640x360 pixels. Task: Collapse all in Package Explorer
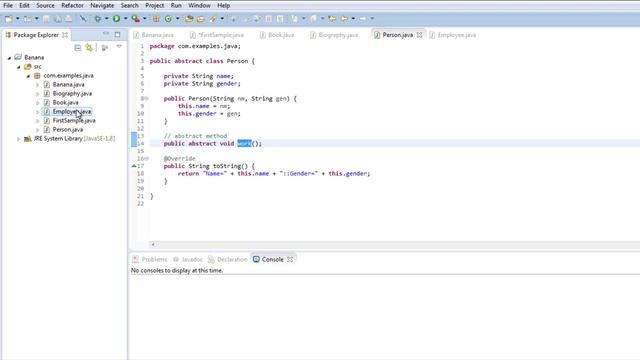tap(78, 48)
